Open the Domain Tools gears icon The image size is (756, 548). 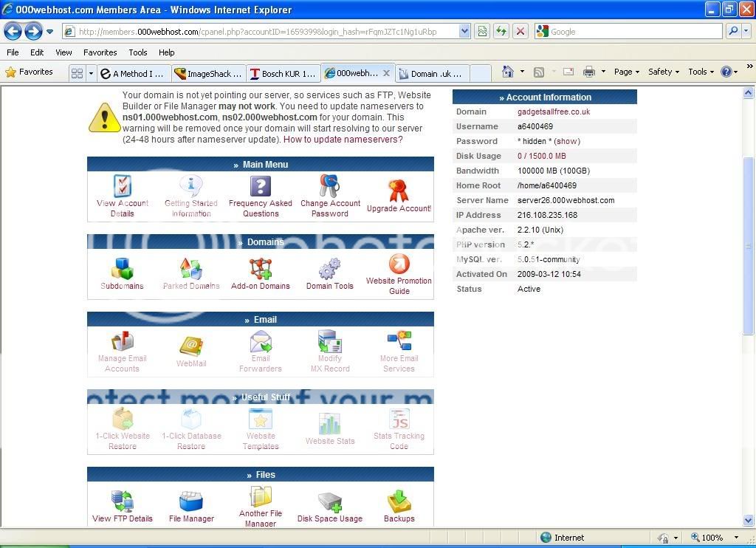click(x=330, y=269)
